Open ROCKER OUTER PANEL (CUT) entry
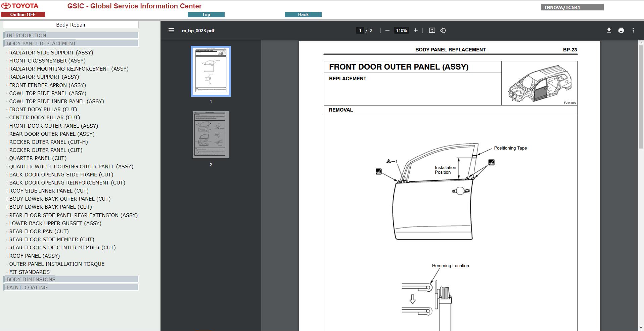The width and height of the screenshot is (644, 331). pyautogui.click(x=46, y=150)
